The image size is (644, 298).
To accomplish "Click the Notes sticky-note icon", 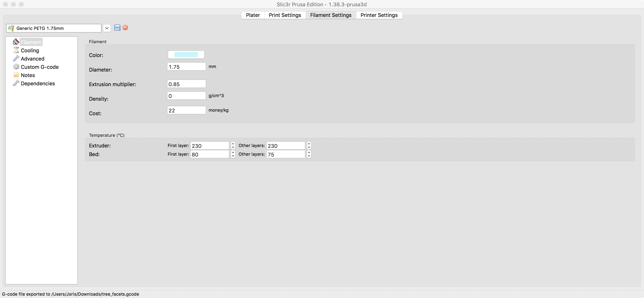I will (x=16, y=75).
